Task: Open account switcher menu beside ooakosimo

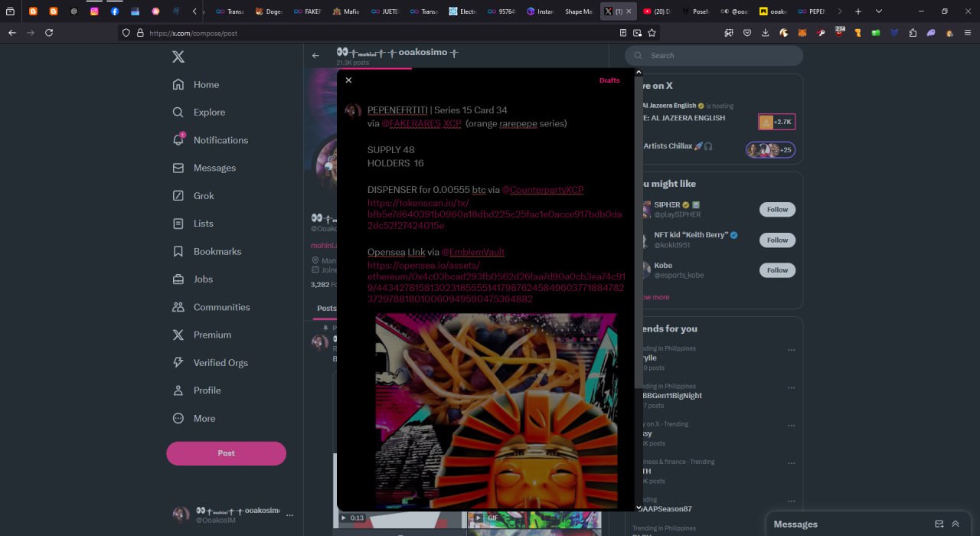Action: pyautogui.click(x=289, y=515)
